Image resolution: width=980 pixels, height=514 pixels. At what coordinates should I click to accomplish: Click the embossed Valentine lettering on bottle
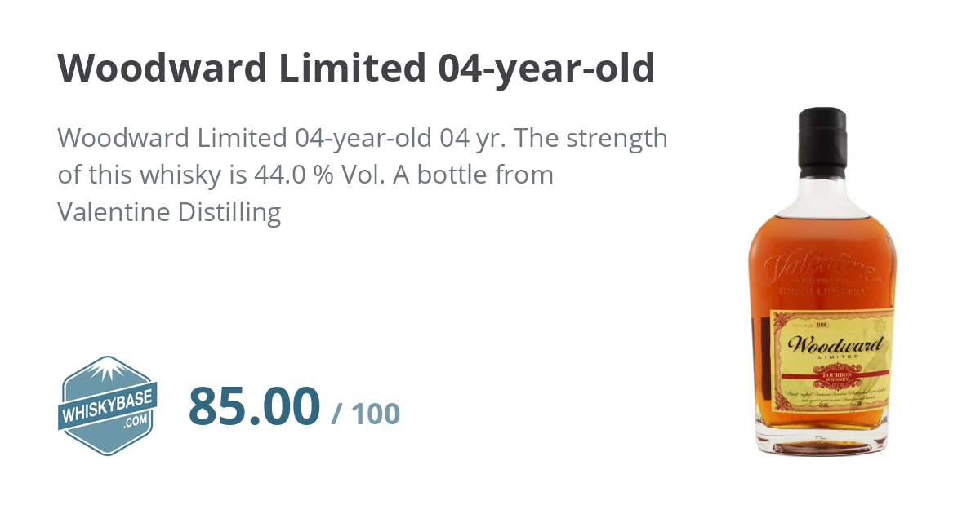pyautogui.click(x=820, y=265)
